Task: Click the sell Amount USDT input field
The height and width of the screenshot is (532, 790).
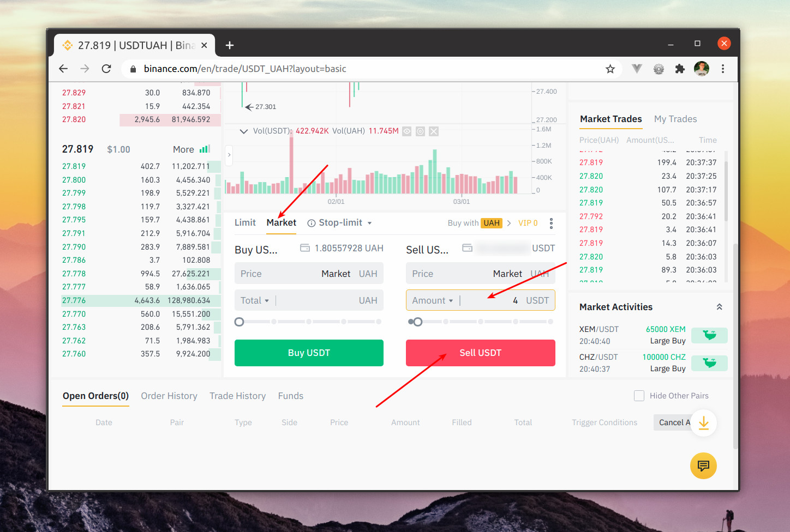Action: [481, 300]
